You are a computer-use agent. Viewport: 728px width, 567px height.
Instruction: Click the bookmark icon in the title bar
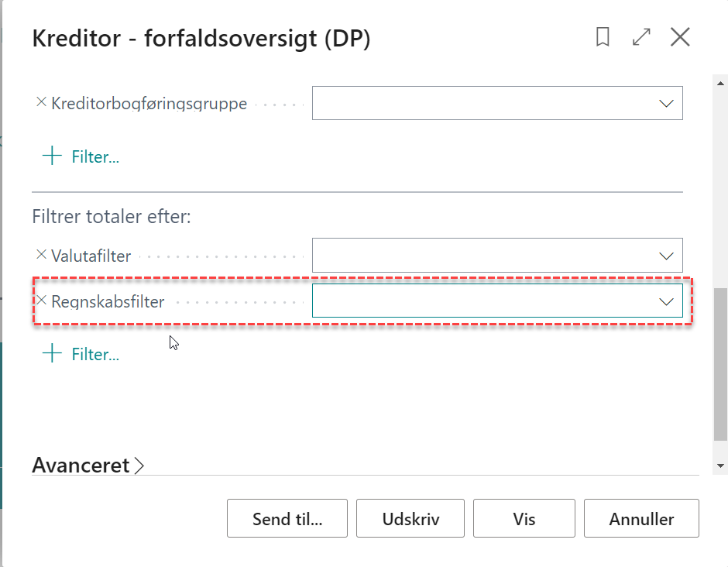click(x=603, y=36)
